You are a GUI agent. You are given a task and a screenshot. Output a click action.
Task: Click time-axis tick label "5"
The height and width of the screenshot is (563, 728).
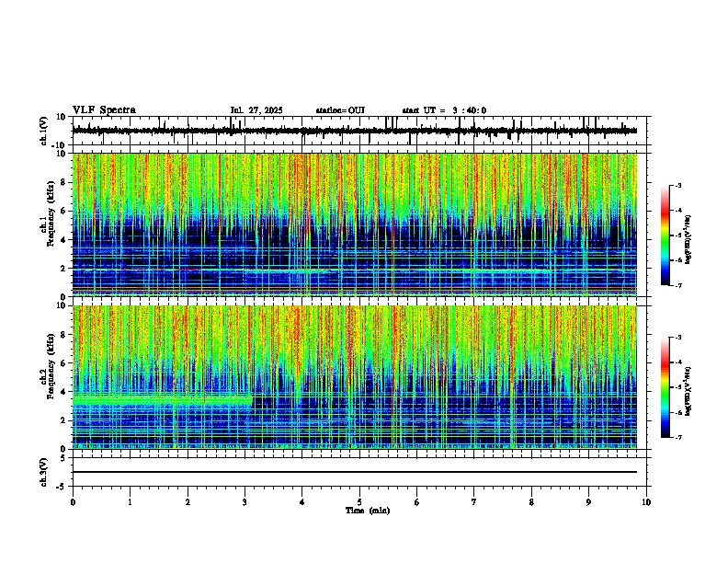click(359, 502)
